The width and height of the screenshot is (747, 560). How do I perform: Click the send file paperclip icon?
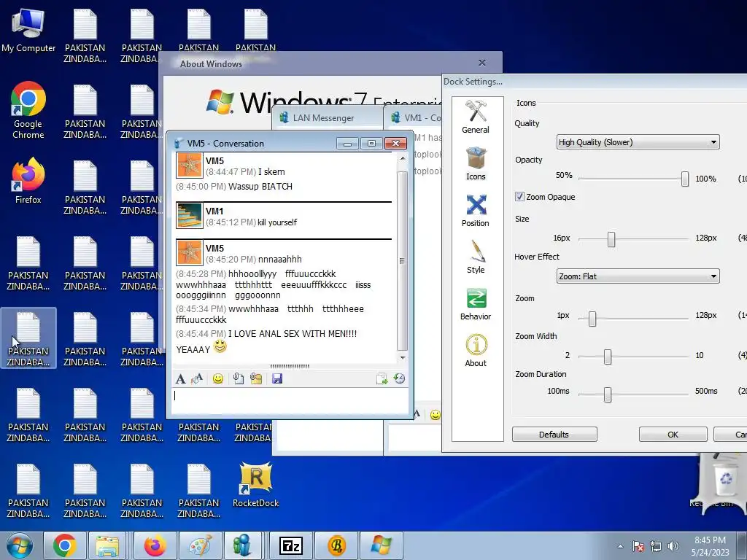point(239,378)
